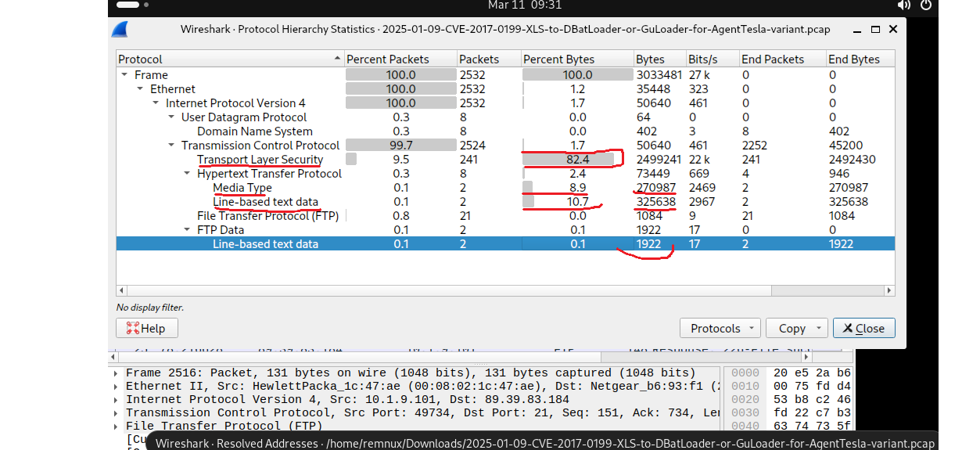
Task: Select the Frame row label
Action: pos(151,75)
